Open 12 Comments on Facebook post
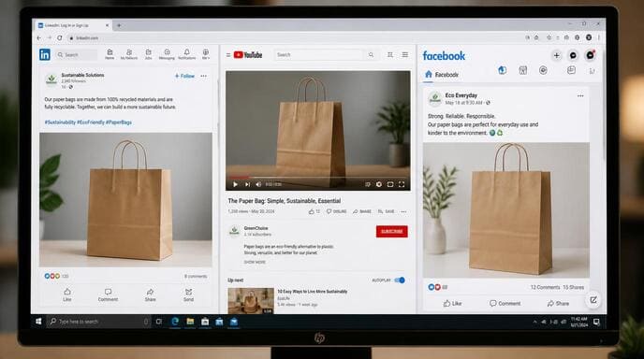The height and width of the screenshot is (359, 644). coord(545,287)
